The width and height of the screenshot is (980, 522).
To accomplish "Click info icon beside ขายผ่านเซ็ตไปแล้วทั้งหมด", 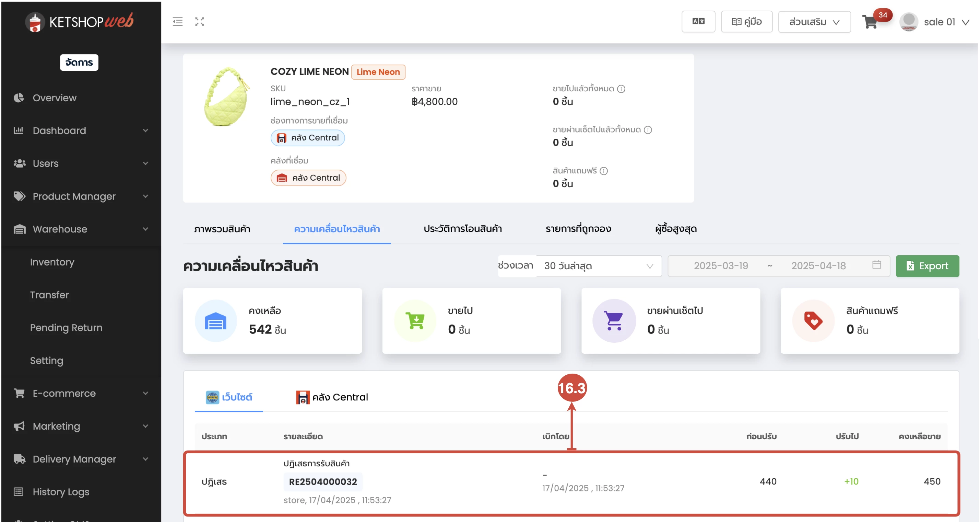I will tap(648, 130).
